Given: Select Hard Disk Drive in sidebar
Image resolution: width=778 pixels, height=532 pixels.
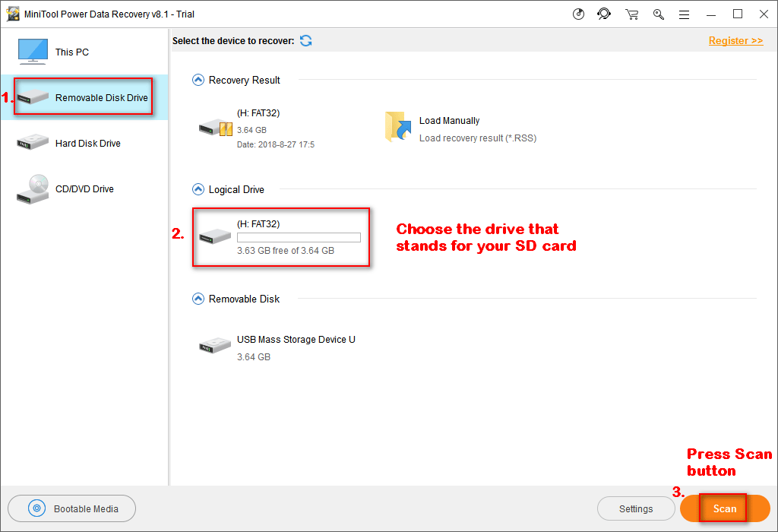Looking at the screenshot, I should (x=84, y=143).
